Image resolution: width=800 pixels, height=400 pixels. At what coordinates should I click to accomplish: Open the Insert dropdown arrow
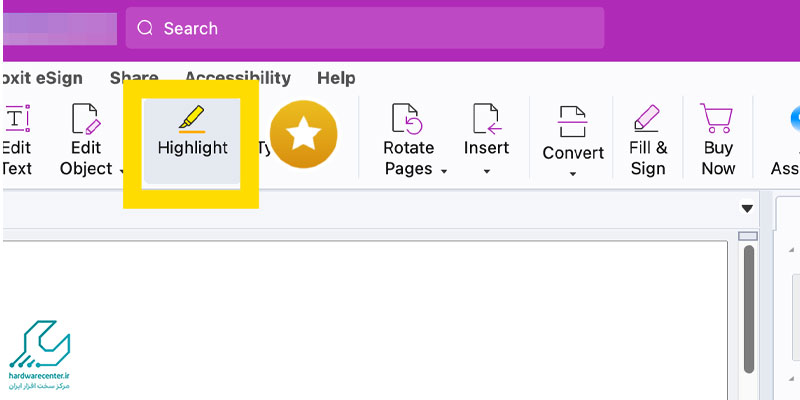(486, 171)
